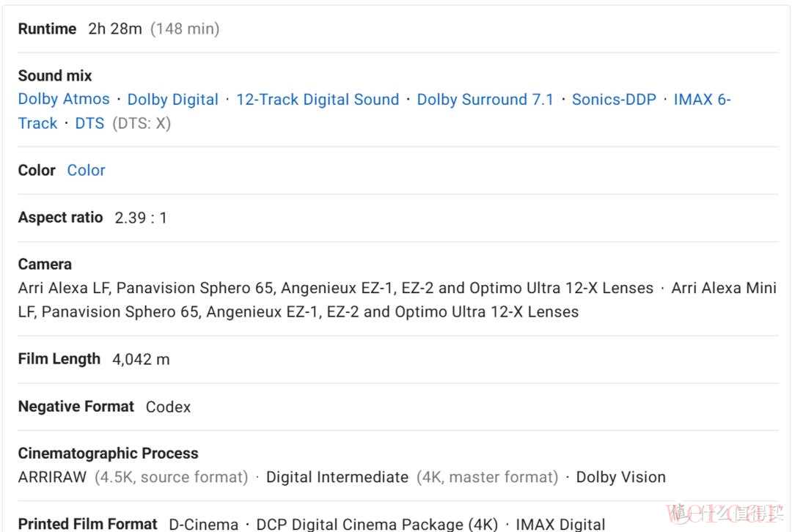
Task: Click the 2.39 : 1 aspect ratio value
Action: (x=141, y=218)
